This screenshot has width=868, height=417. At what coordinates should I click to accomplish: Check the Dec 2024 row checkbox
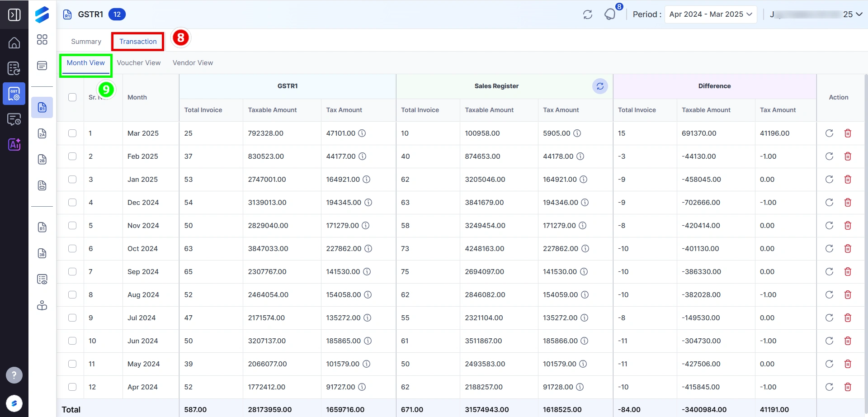pyautogui.click(x=72, y=202)
